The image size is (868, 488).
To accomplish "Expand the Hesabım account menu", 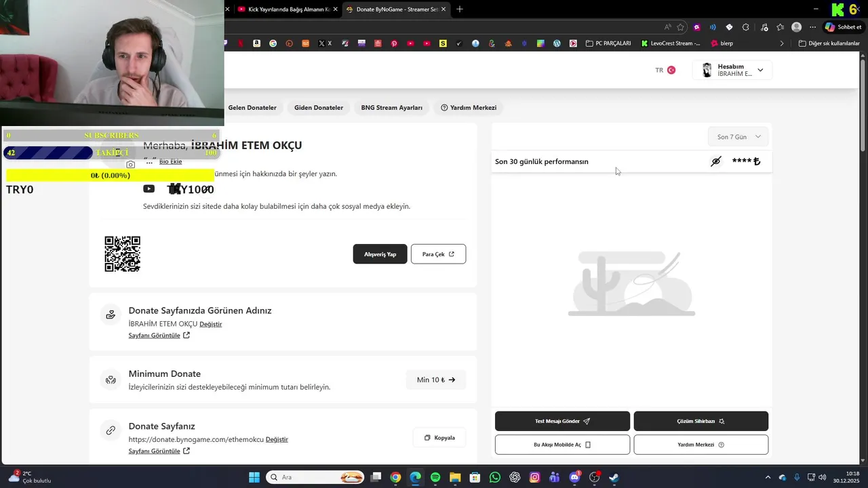I will click(732, 70).
